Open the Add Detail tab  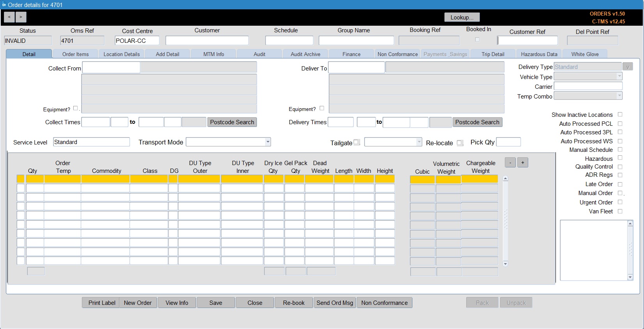pyautogui.click(x=168, y=54)
